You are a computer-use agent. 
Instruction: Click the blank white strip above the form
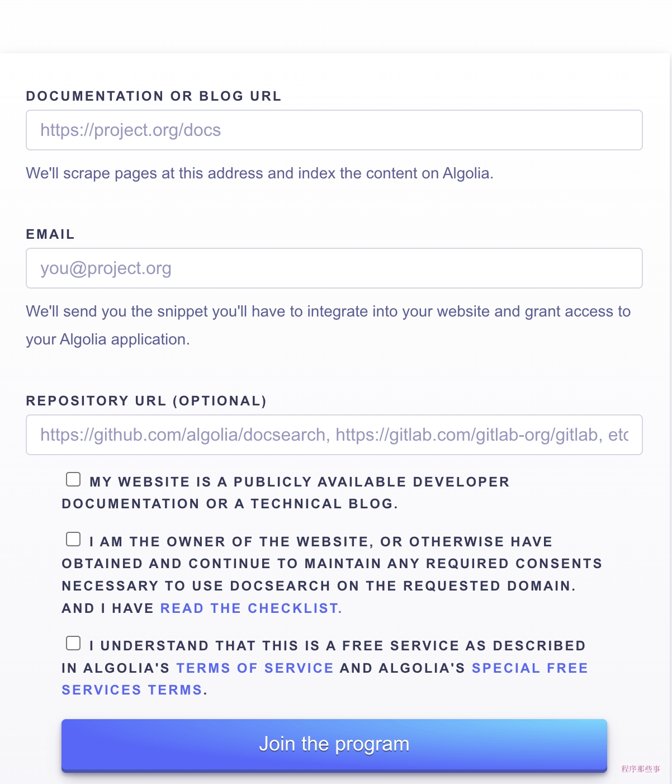tap(335, 26)
